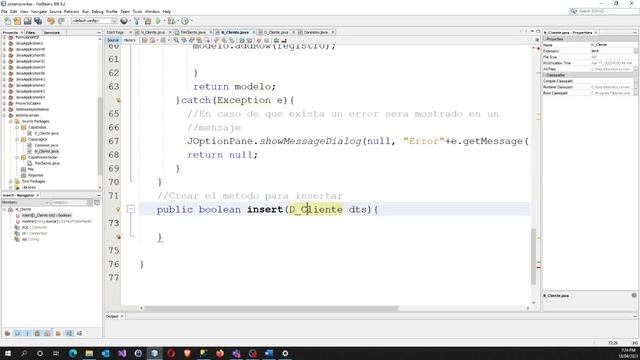Open File Explorer from taskbar
640x360 pixels.
tap(89, 353)
